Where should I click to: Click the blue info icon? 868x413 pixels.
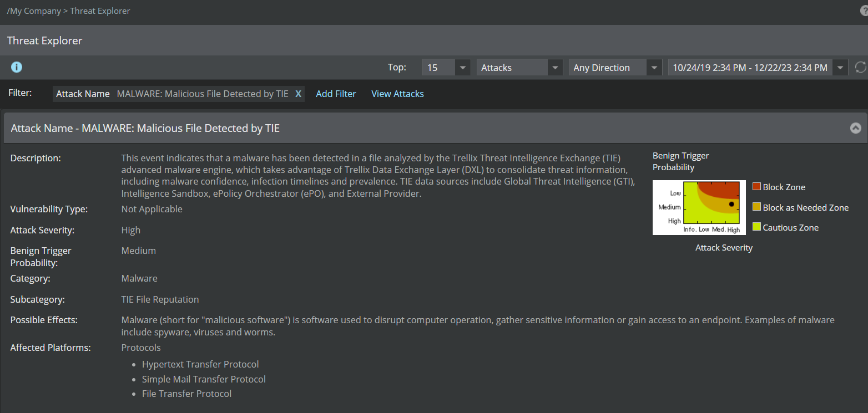pos(17,67)
